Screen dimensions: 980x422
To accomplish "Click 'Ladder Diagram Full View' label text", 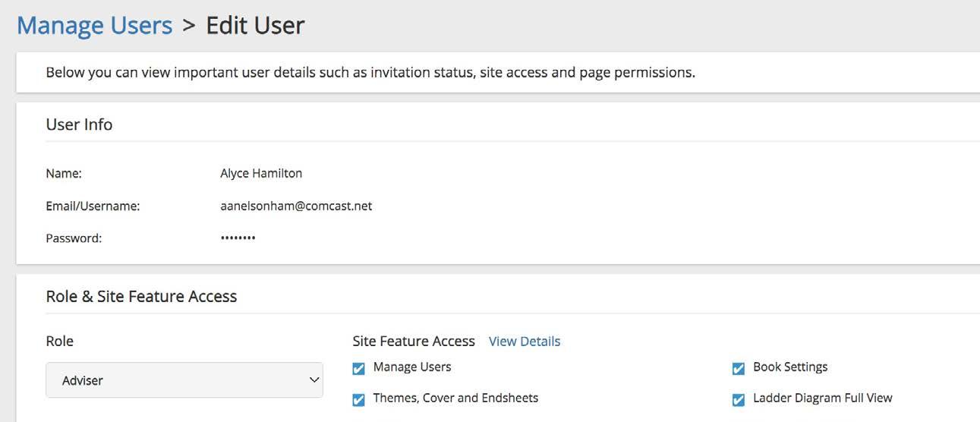I will [x=823, y=398].
